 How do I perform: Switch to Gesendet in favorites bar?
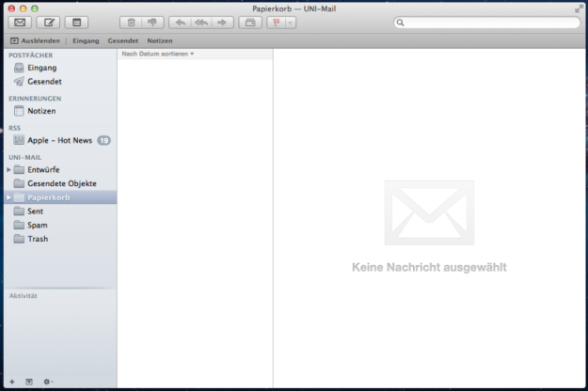122,41
